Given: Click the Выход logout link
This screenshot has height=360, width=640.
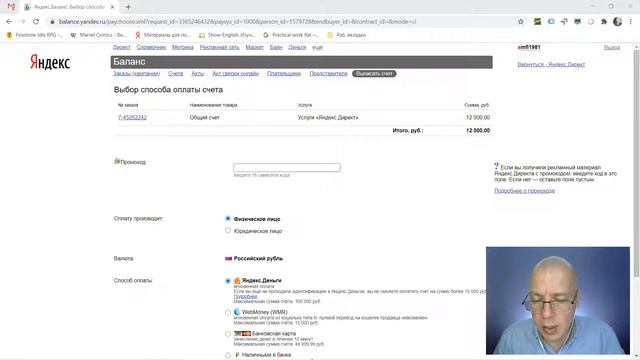Looking at the screenshot, I should click(612, 48).
